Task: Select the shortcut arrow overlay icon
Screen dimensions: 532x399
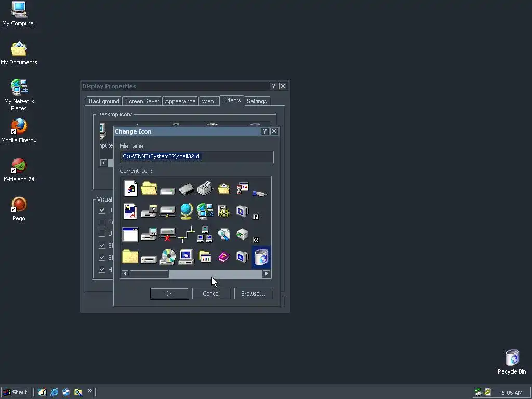Action: 256,217
